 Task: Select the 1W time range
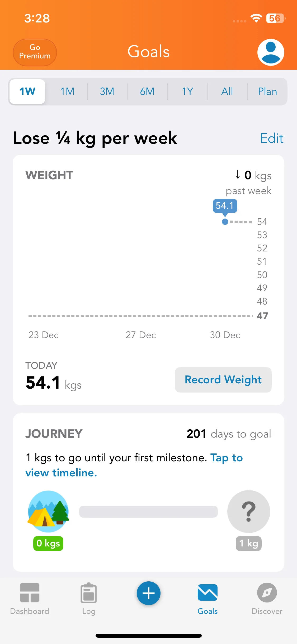pos(27,91)
